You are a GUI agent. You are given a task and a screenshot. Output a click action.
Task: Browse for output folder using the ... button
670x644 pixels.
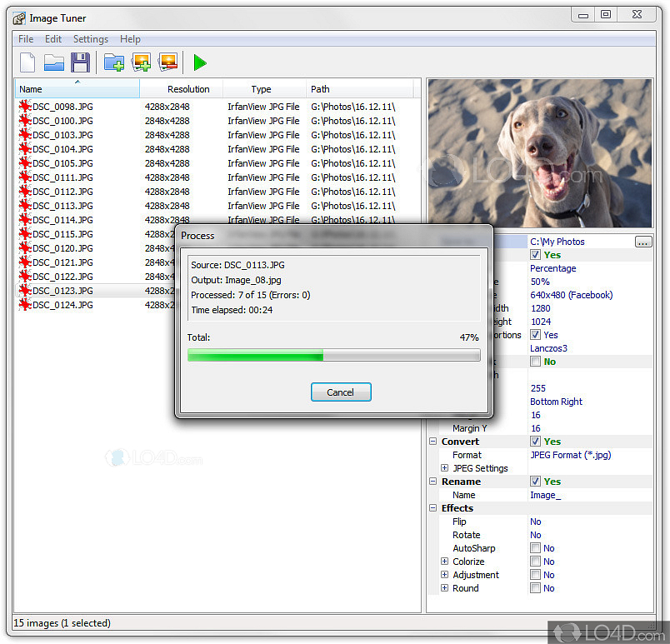coord(643,242)
